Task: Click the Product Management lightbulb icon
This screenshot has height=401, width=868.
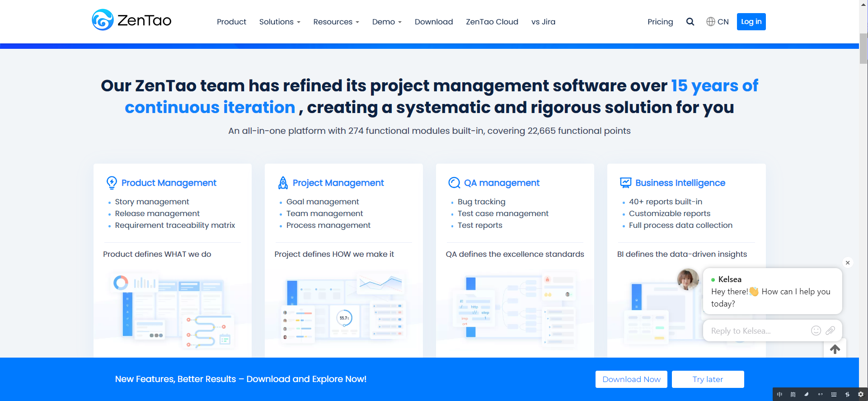Action: click(112, 183)
